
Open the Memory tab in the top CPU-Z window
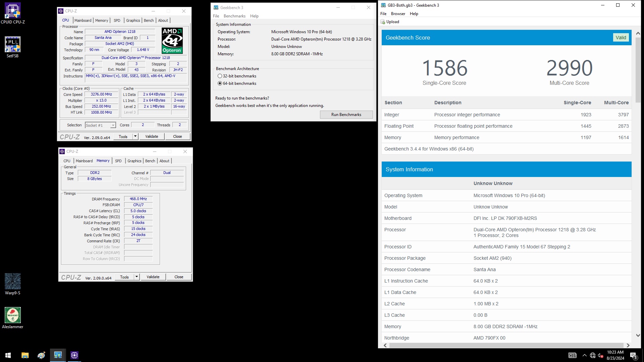click(x=102, y=20)
